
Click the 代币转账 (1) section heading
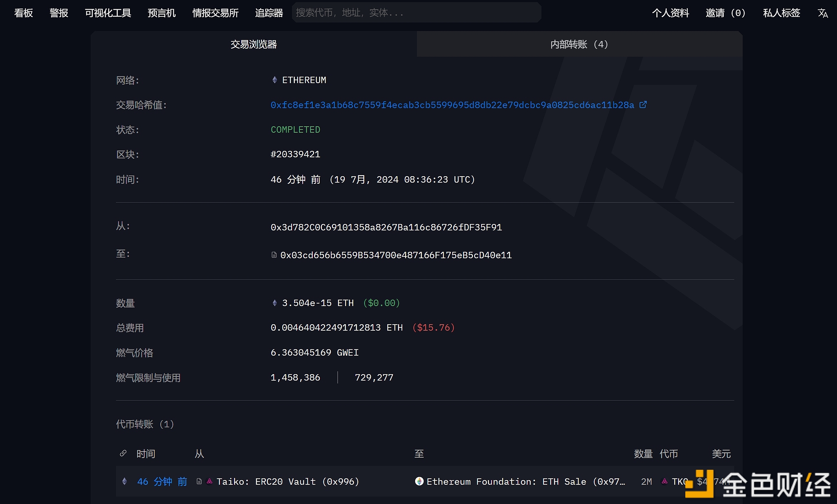pyautogui.click(x=145, y=424)
